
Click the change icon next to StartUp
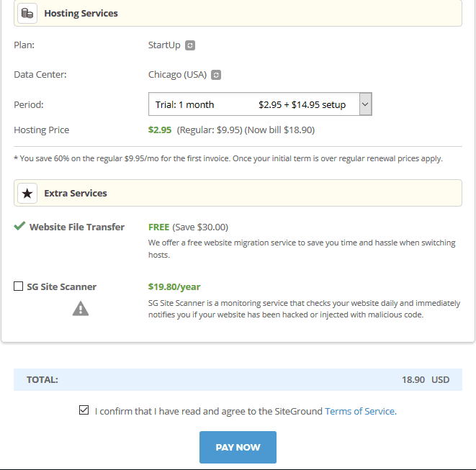[x=190, y=45]
